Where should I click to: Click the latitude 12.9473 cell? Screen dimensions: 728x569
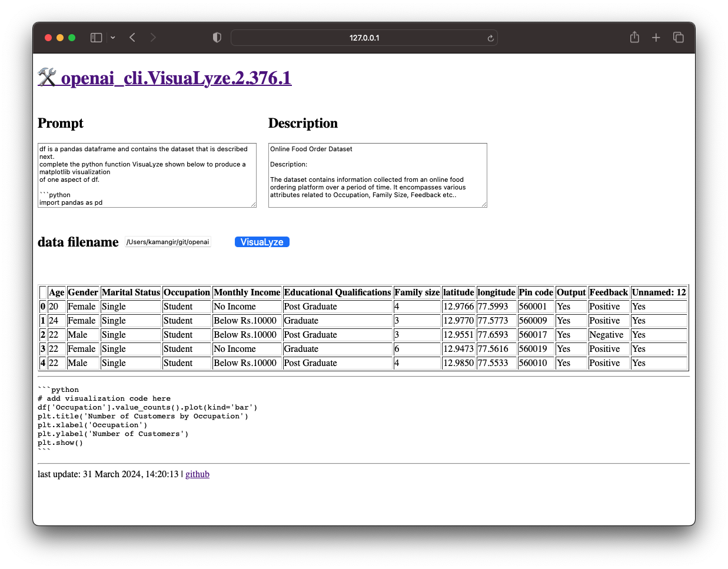458,349
